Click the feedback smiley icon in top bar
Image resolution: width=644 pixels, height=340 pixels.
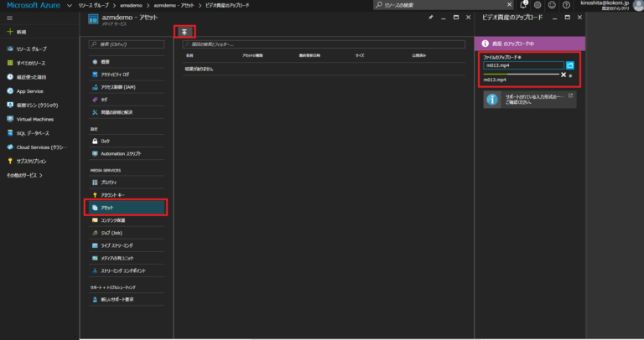(552, 5)
